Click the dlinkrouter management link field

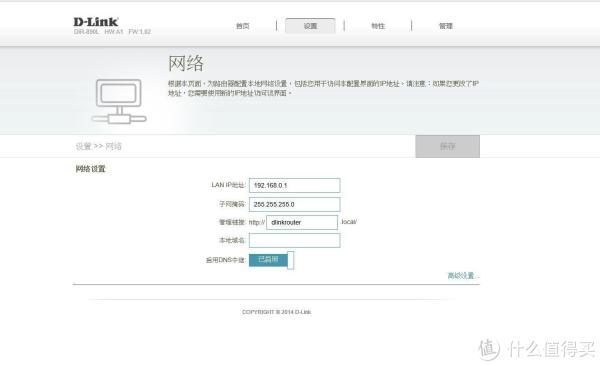[x=302, y=222]
